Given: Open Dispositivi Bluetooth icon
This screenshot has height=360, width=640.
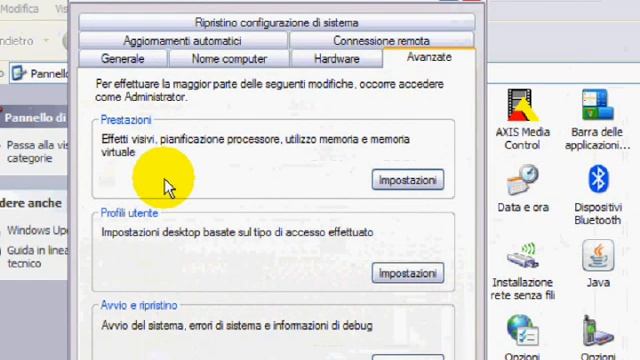Looking at the screenshot, I should 598,179.
